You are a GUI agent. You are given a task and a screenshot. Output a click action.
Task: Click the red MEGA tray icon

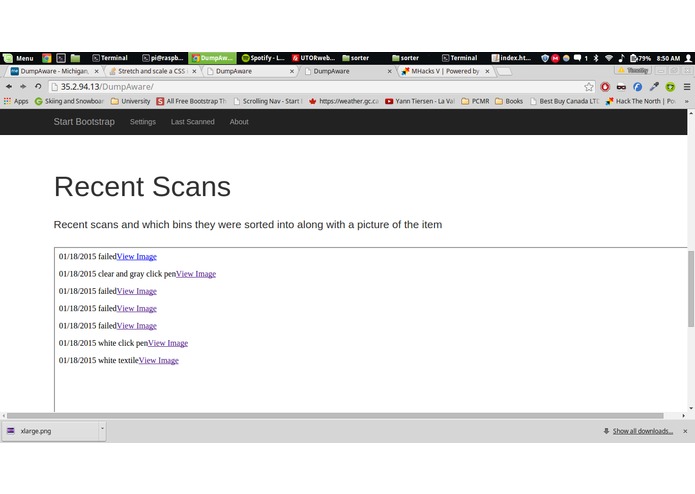pyautogui.click(x=555, y=58)
